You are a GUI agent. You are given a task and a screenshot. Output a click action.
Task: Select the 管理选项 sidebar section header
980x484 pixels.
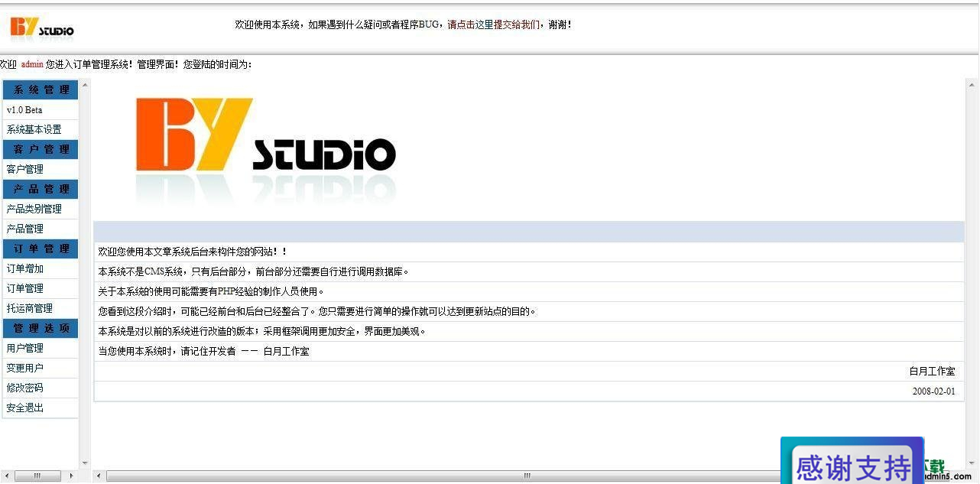pos(41,328)
